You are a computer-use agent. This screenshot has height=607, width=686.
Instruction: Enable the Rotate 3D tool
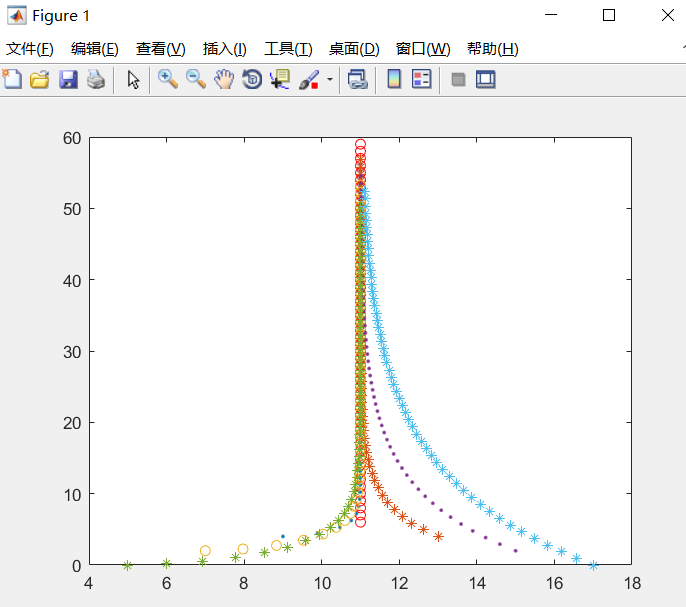click(x=252, y=80)
